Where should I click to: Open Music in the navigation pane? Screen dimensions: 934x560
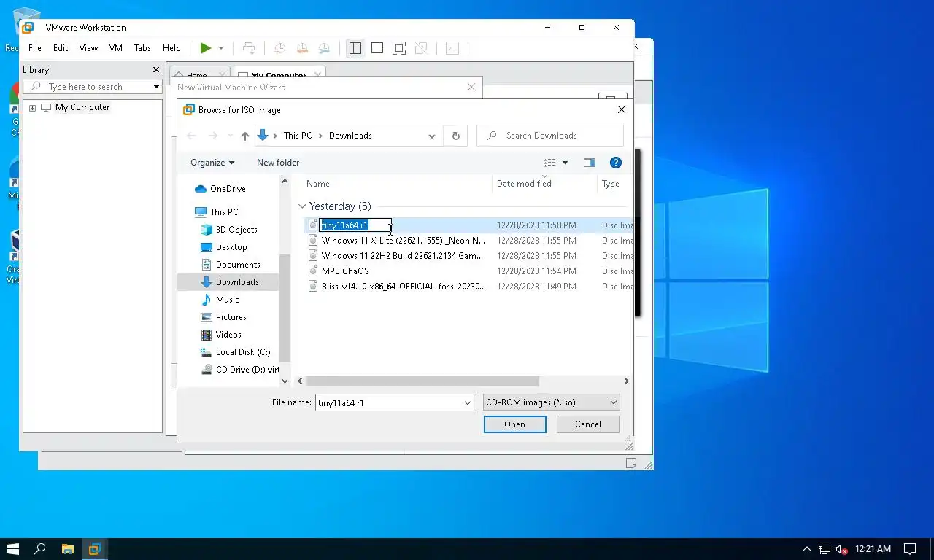pyautogui.click(x=227, y=300)
